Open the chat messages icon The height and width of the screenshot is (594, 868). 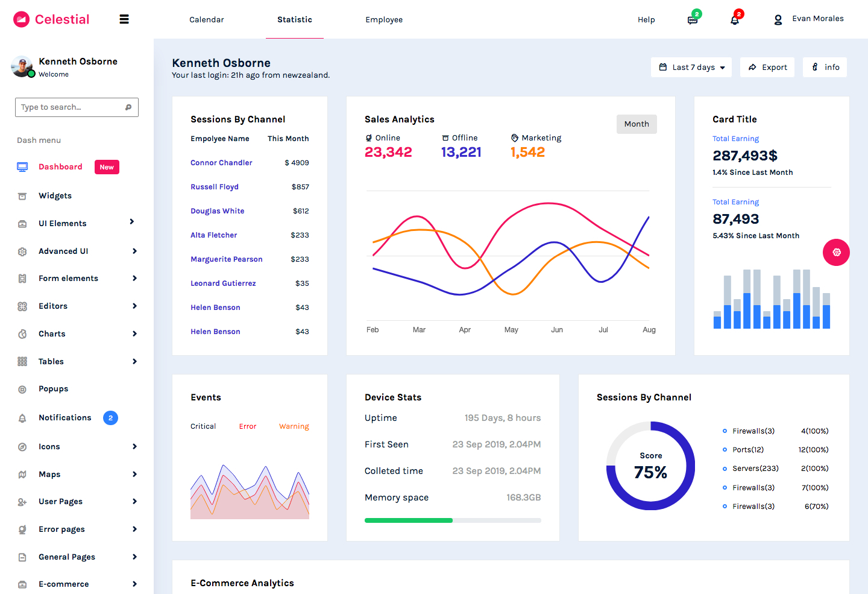point(693,20)
